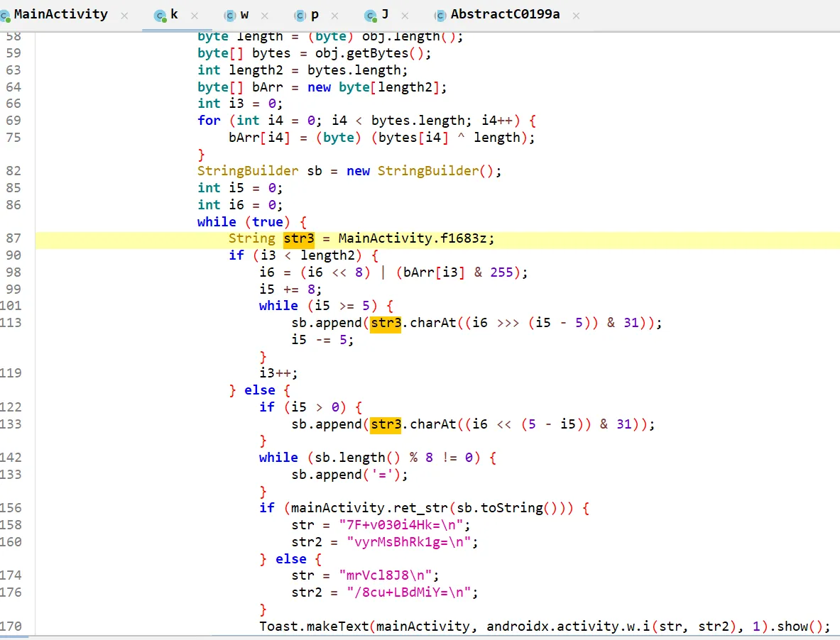The width and height of the screenshot is (840, 640).
Task: Close the MainActivity tab
Action: (x=125, y=15)
